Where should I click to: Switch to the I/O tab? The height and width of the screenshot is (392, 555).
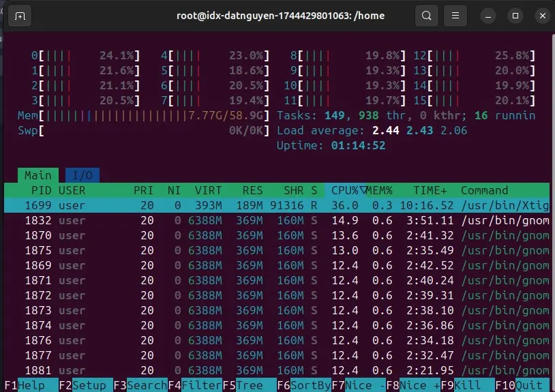82,175
